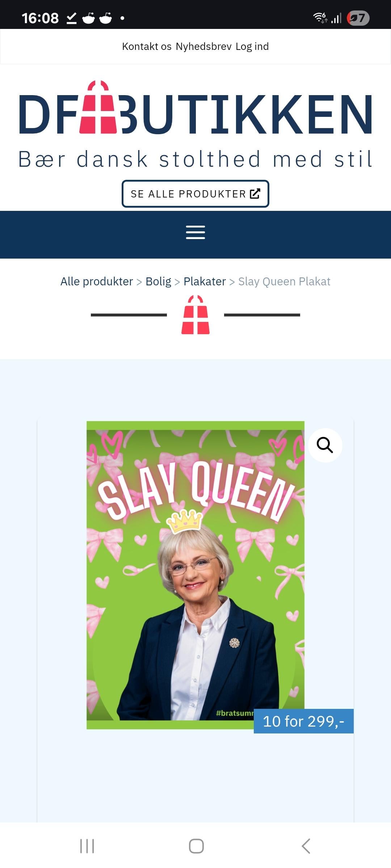Tap the shopping bag icon in DF Butikken logo

click(x=98, y=107)
